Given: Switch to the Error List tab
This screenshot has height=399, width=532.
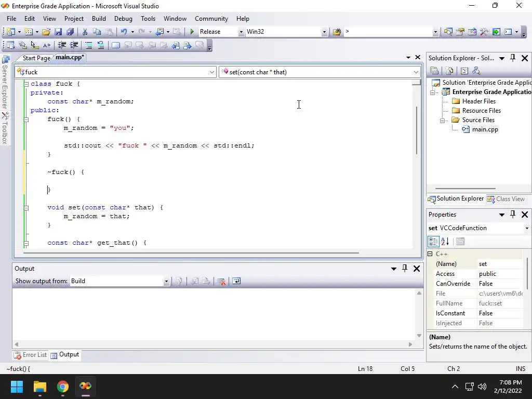Looking at the screenshot, I should [x=30, y=355].
